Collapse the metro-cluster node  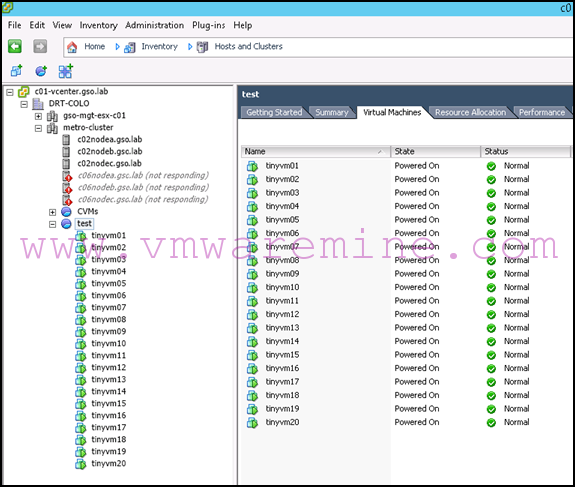(x=39, y=128)
